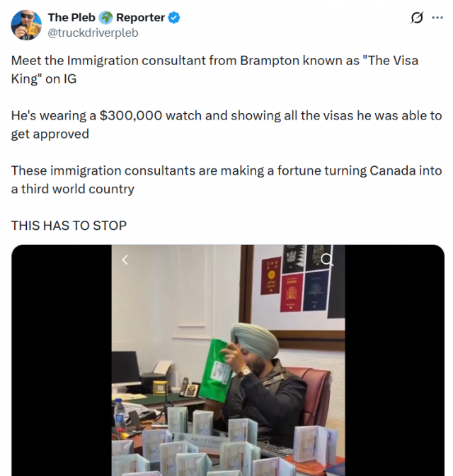This screenshot has width=453, height=476.
Task: Click the left black letterbox of video
Action: (x=62, y=360)
